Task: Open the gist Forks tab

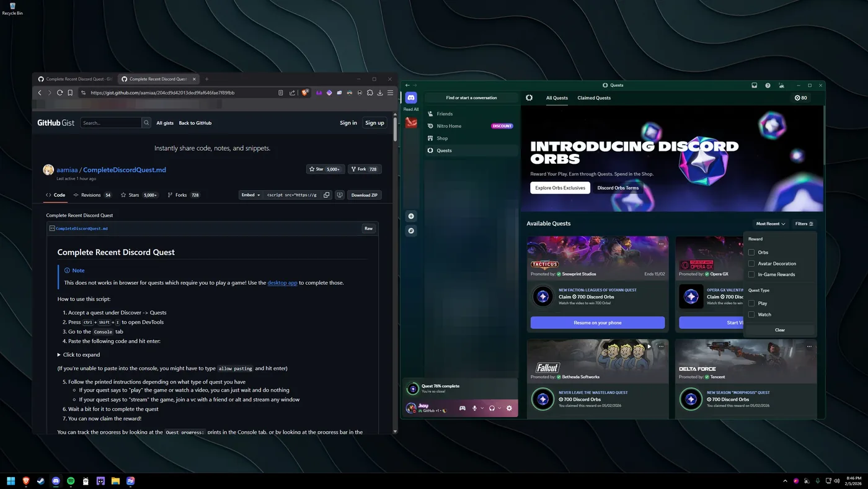Action: click(184, 195)
